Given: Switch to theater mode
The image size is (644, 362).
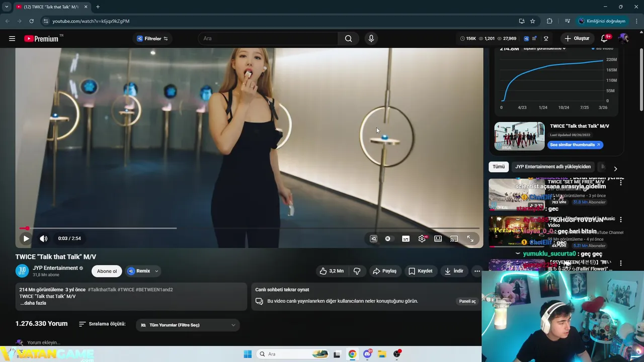Looking at the screenshot, I should click(x=438, y=239).
